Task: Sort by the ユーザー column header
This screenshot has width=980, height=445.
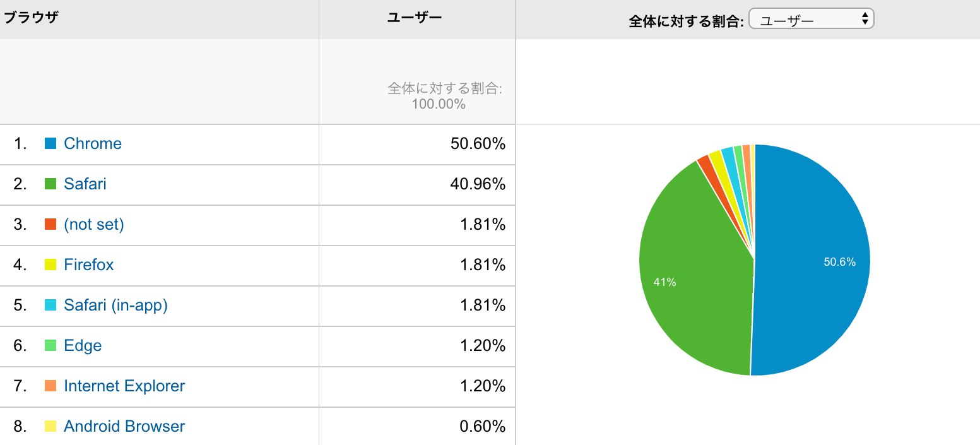Action: point(414,18)
